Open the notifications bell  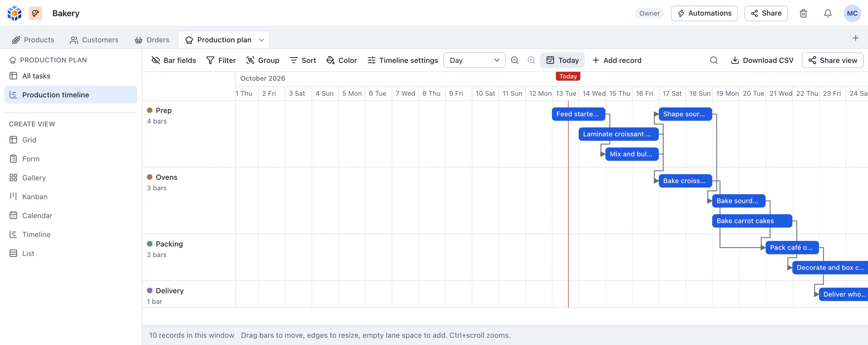828,13
